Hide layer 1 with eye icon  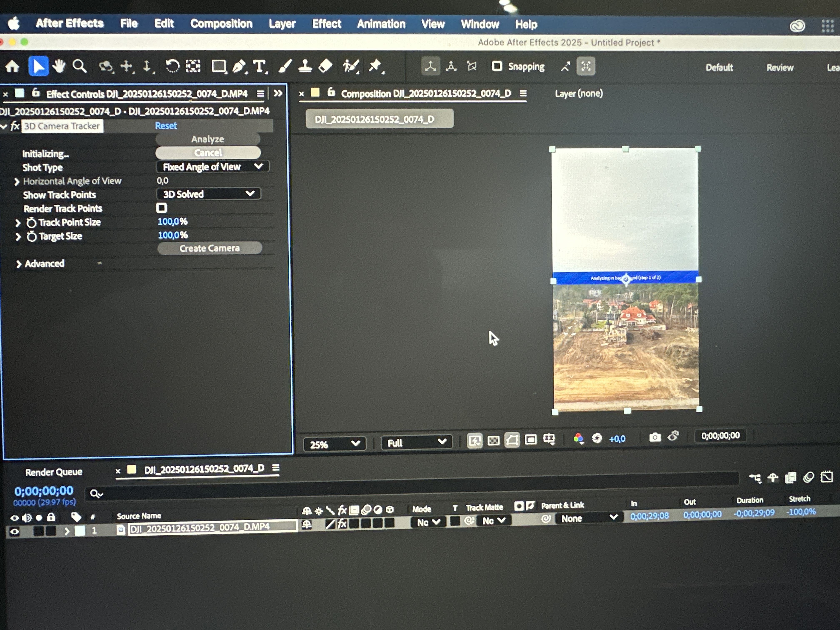point(14,531)
